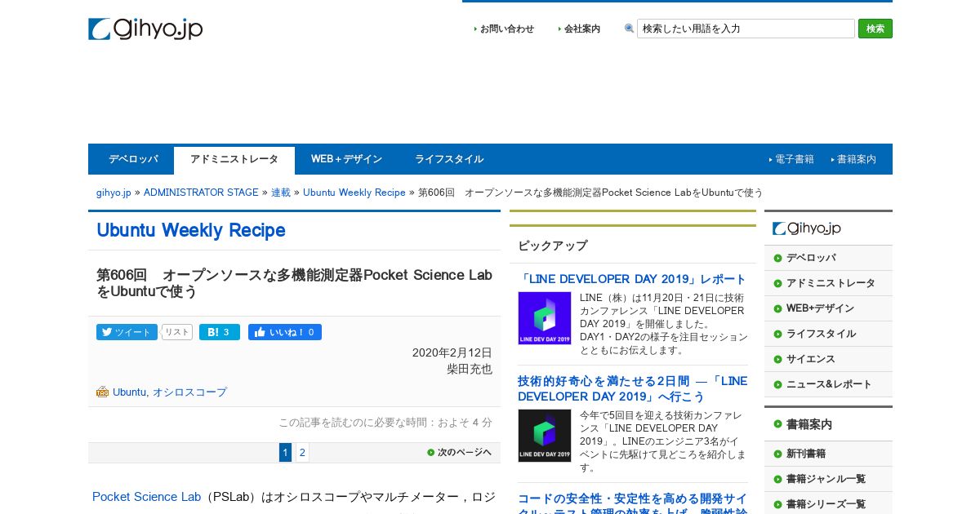Open sidebar デベロッパ item

[828, 258]
